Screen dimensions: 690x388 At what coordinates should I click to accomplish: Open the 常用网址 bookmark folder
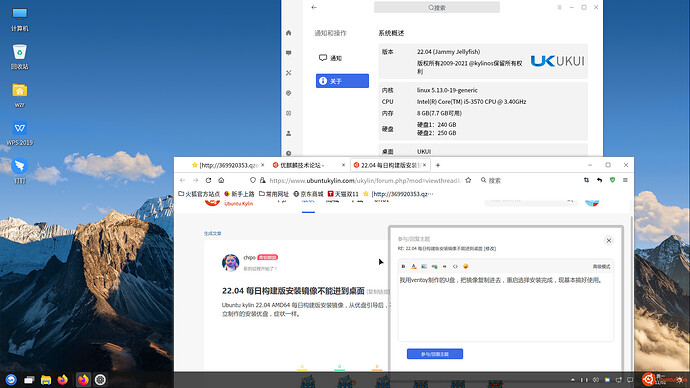(274, 194)
